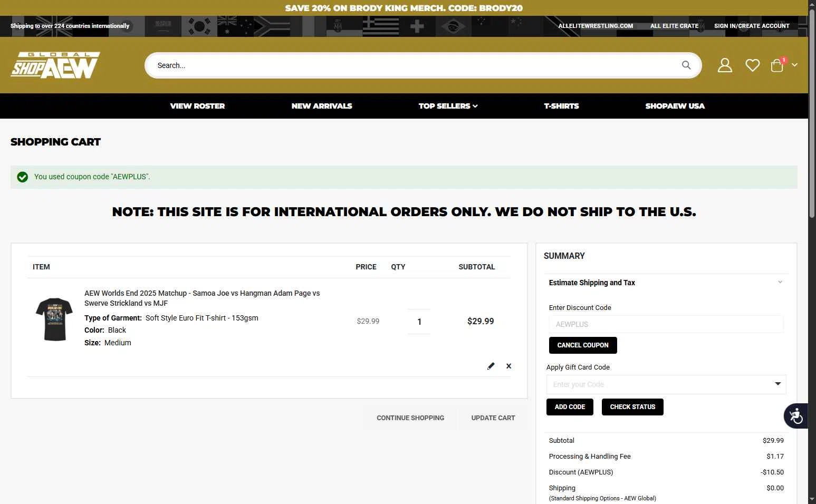Screen dimensions: 816x504
Task: Expand the mini cart dropdown arrow
Action: click(794, 65)
